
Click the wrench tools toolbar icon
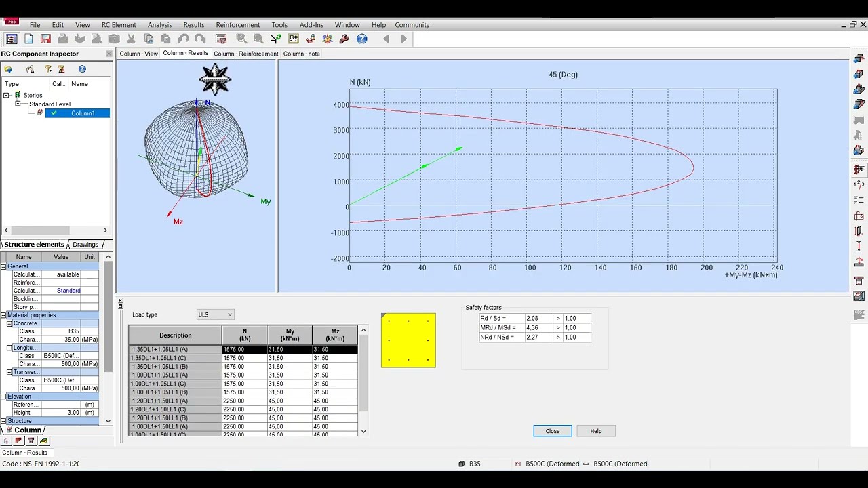pos(344,39)
